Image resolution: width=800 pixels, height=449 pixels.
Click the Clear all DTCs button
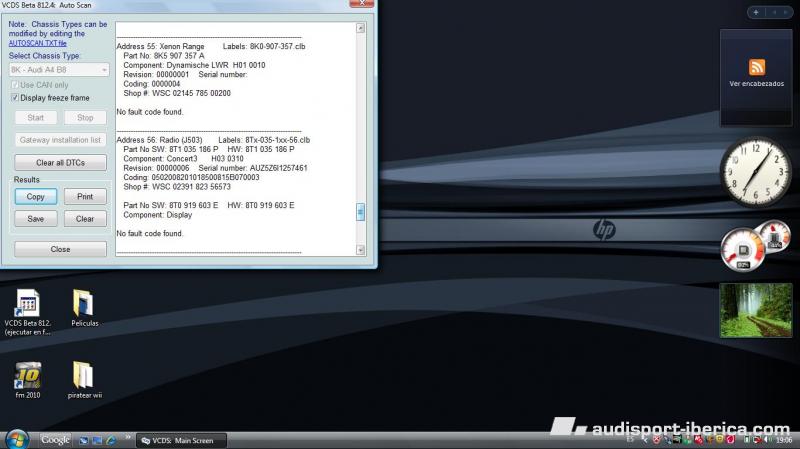(x=60, y=162)
